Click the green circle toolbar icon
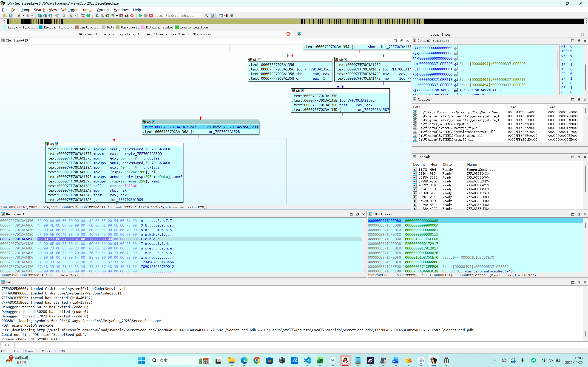This screenshot has width=588, height=367. coord(88,16)
